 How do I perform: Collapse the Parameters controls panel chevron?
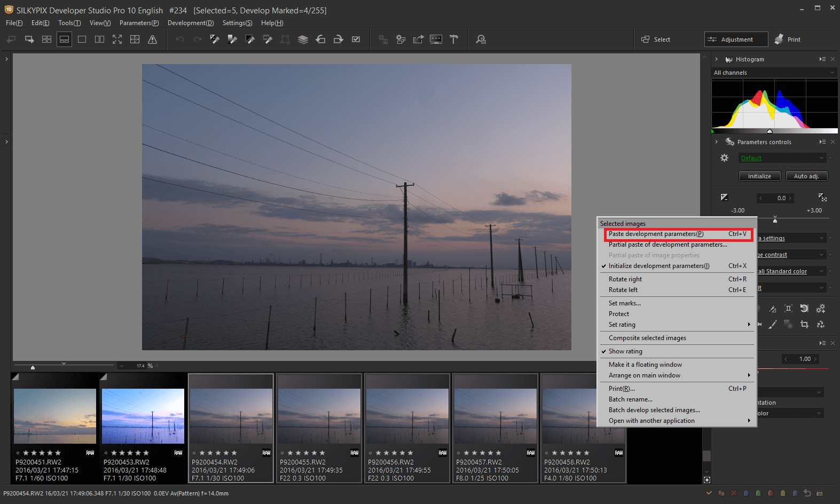(x=716, y=142)
